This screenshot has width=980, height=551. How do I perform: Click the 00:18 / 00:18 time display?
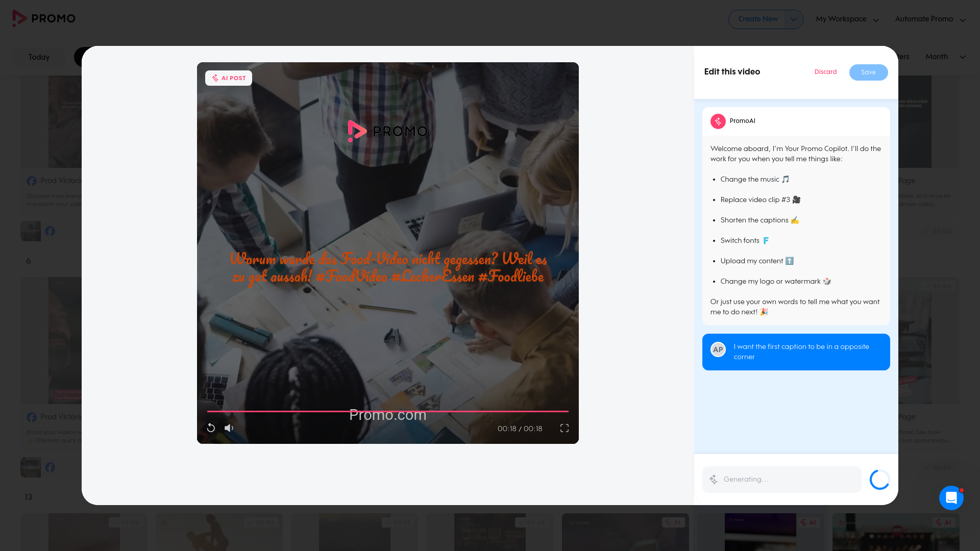(x=520, y=429)
